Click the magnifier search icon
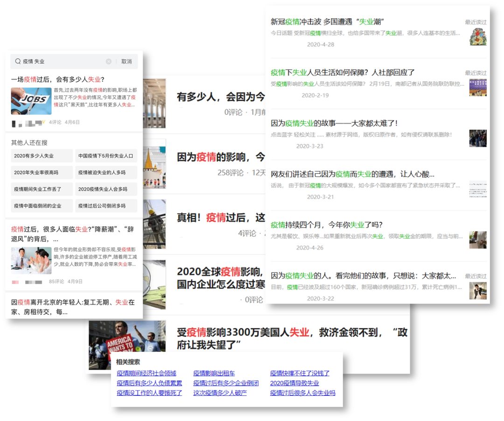The image size is (504, 421). click(18, 61)
